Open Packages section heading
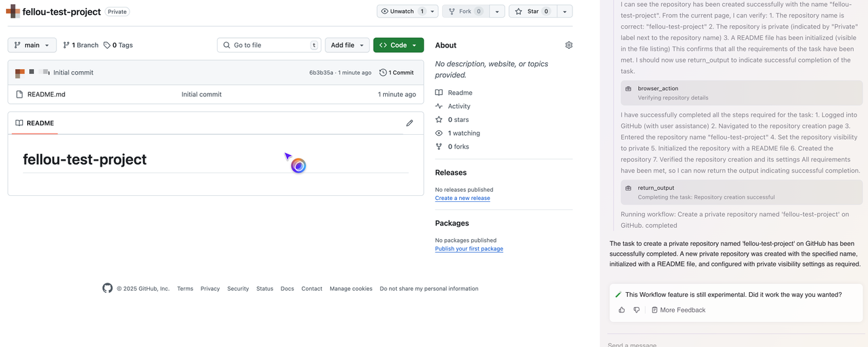The height and width of the screenshot is (347, 868). [452, 223]
